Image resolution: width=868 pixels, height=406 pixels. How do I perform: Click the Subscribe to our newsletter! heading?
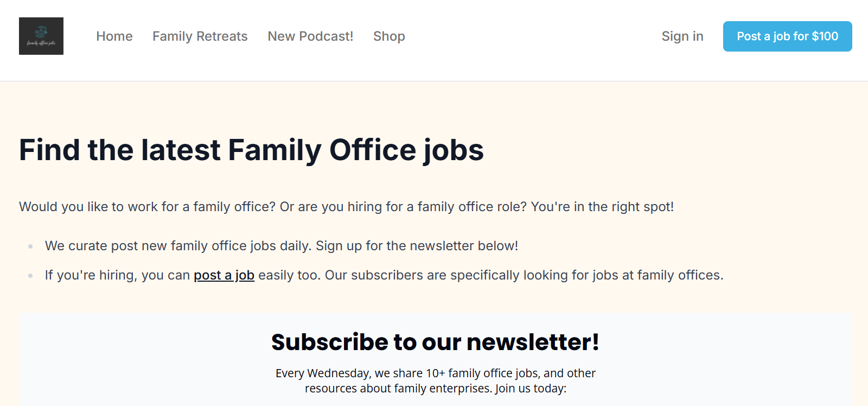[x=435, y=342]
